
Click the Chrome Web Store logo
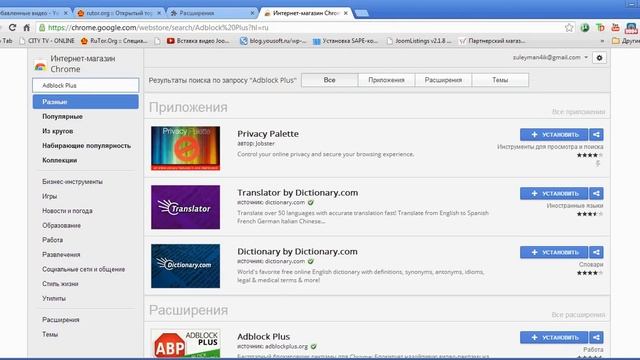(40, 65)
